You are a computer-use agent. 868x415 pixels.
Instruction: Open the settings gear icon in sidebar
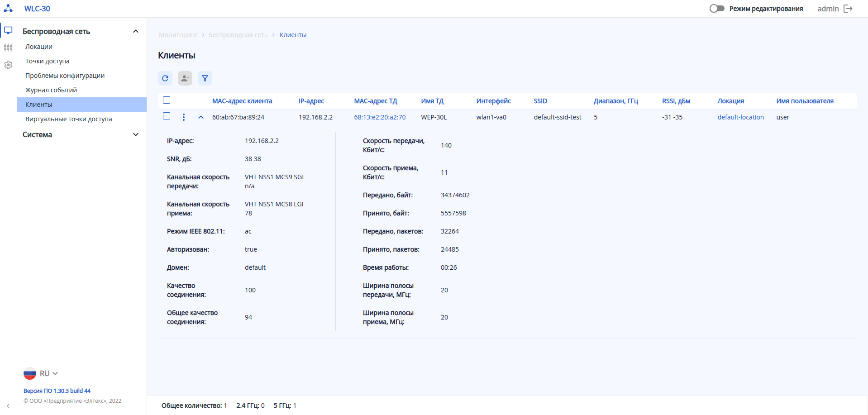[x=8, y=65]
